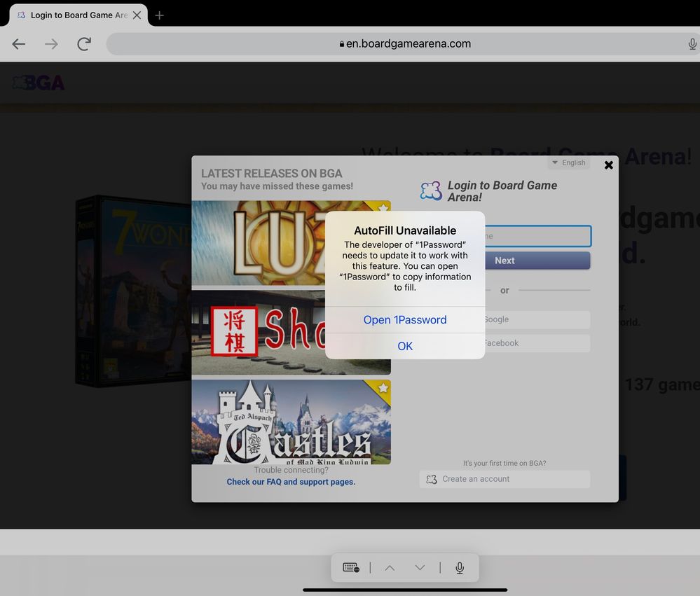The width and height of the screenshot is (700, 596).
Task: Click the text 'You may have missed these games!'
Action: coord(277,186)
